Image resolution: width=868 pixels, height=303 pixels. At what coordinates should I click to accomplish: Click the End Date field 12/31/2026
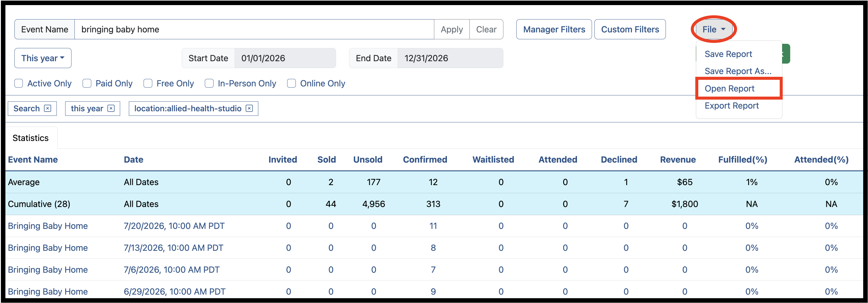[x=450, y=58]
